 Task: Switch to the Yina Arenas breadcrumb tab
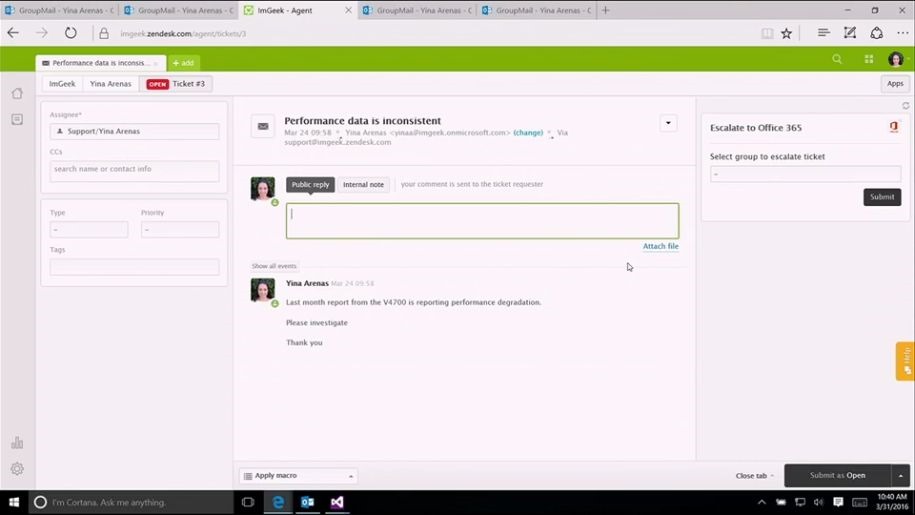point(110,84)
